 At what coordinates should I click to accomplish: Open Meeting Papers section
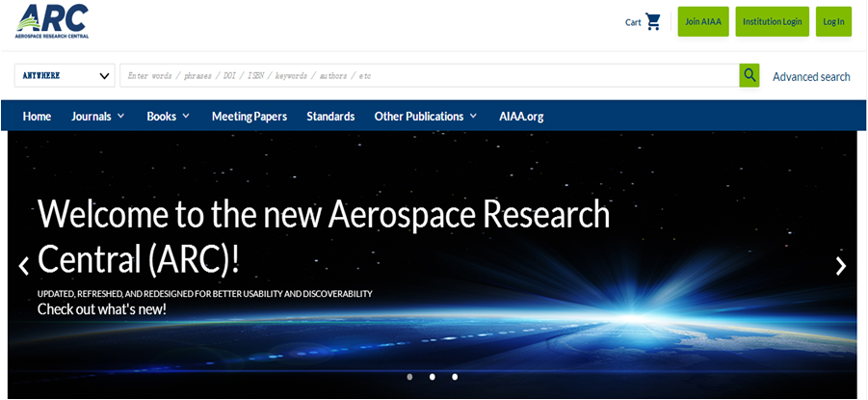pyautogui.click(x=250, y=117)
